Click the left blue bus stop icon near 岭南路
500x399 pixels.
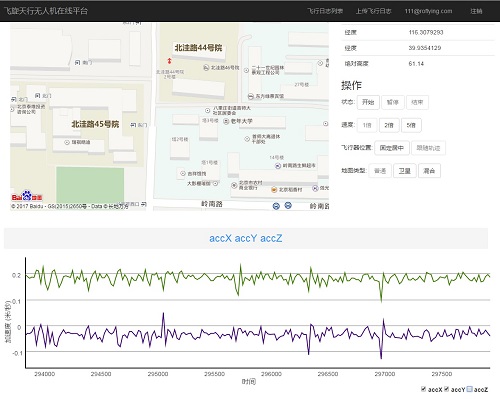pyautogui.click(x=276, y=206)
